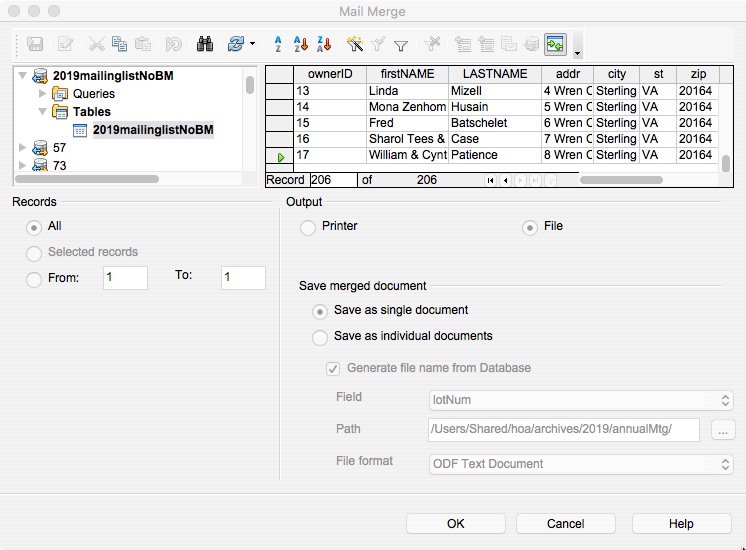The height and width of the screenshot is (550, 746).
Task: Click the LASTNAME column header
Action: click(x=494, y=74)
